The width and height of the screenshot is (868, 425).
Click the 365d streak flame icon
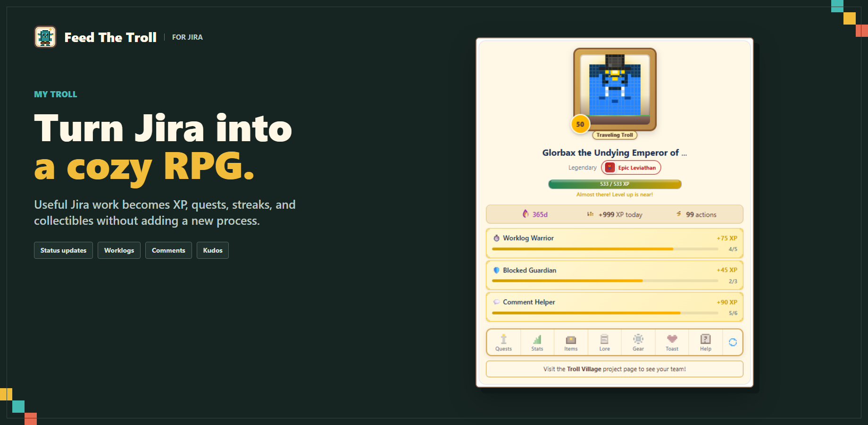526,214
